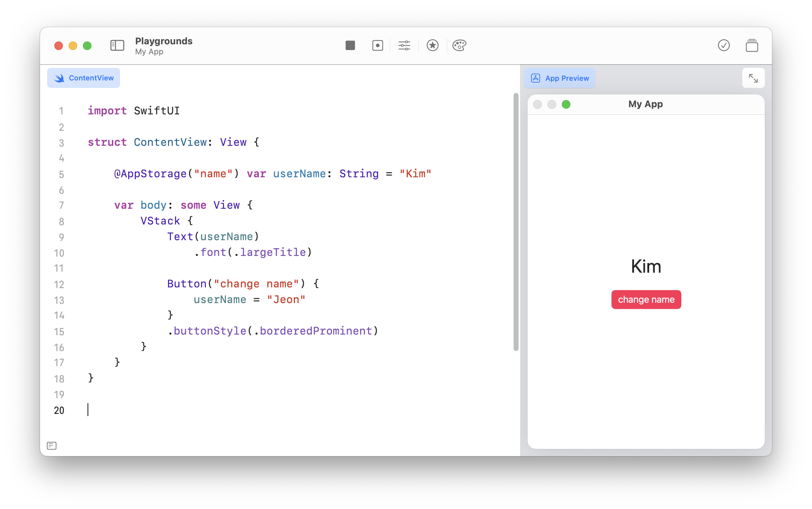The image size is (812, 509).
Task: Click the green zoom button in preview window
Action: [x=566, y=104]
